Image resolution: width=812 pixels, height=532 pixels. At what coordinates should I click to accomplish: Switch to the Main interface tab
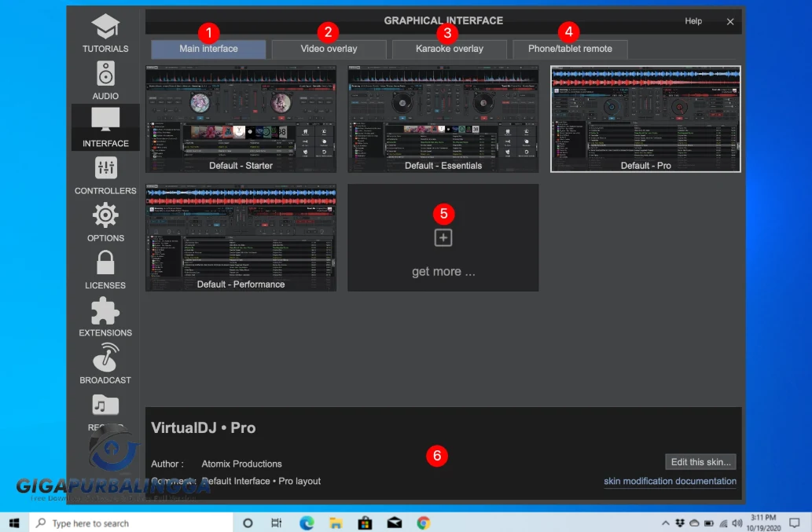point(208,49)
